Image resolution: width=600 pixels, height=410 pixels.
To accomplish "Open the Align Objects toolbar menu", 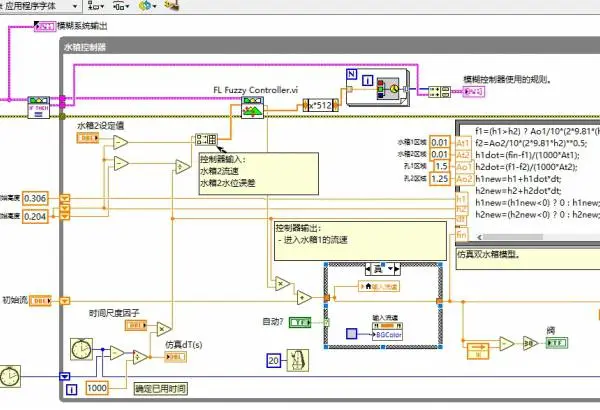I will (96, 6).
